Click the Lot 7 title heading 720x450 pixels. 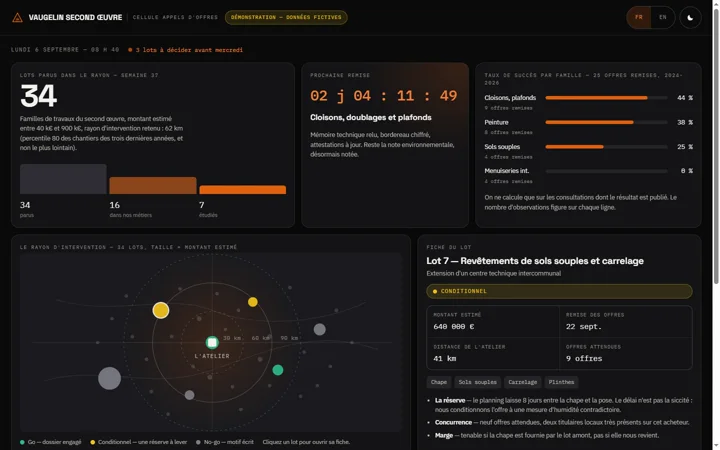point(535,261)
